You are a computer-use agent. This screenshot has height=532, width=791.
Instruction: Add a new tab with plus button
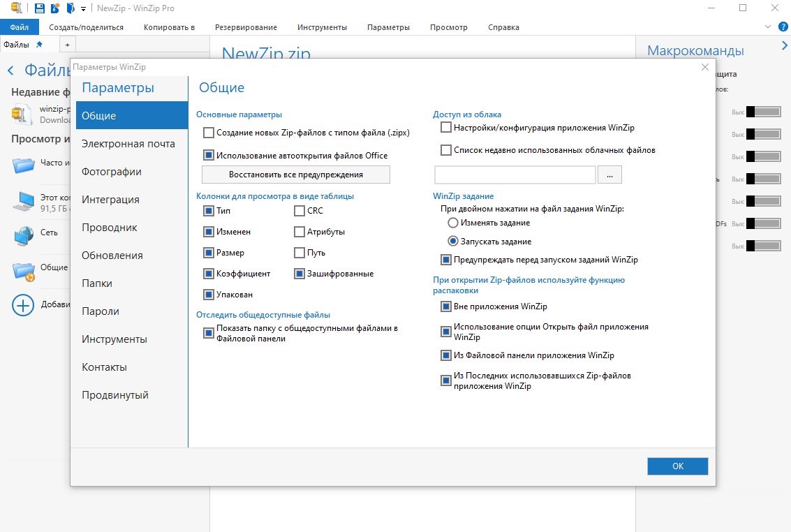point(67,45)
